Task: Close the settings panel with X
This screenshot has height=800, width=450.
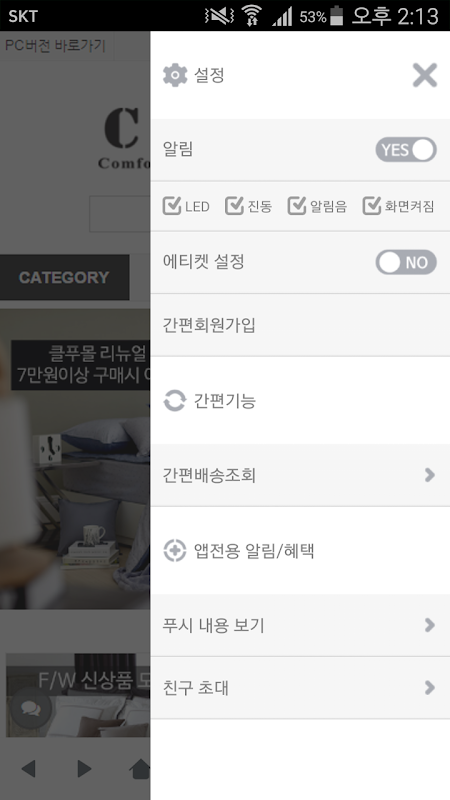Action: pos(424,76)
